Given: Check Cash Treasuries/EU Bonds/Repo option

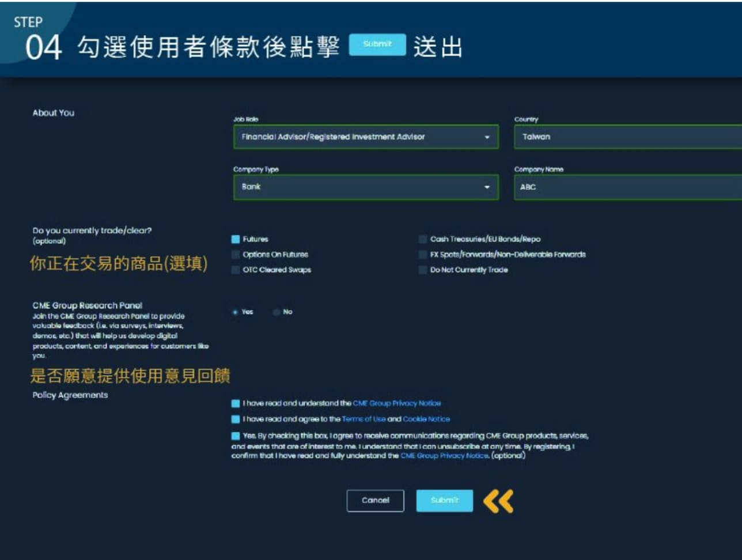Looking at the screenshot, I should (x=423, y=239).
